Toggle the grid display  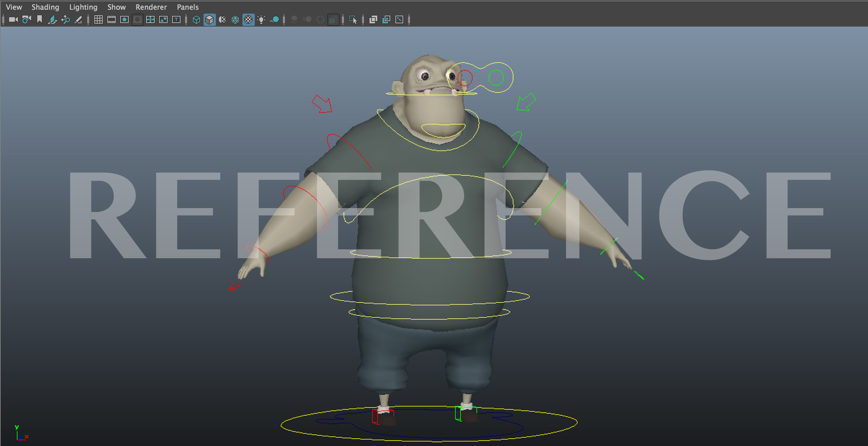click(x=98, y=19)
